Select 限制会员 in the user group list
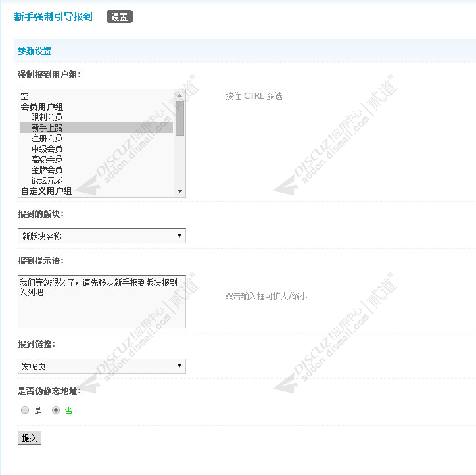 point(96,117)
